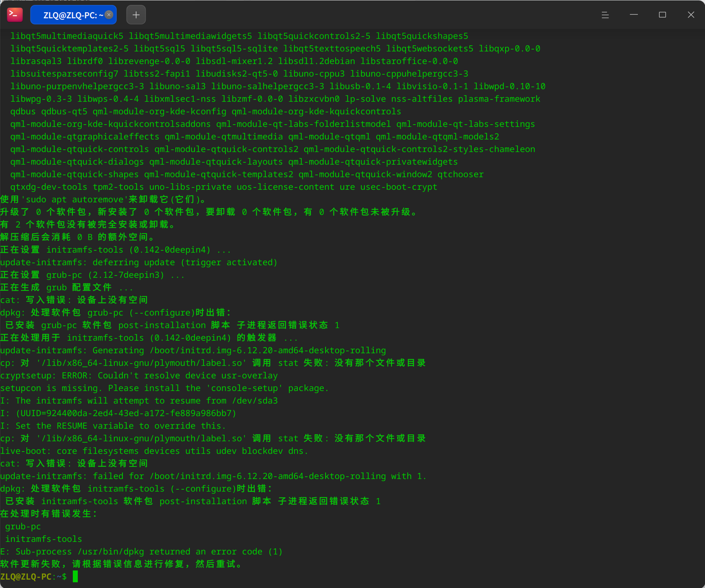Click 'live-boot: core filesystems' line
Image resolution: width=705 pixels, height=588 pixels.
click(x=154, y=451)
